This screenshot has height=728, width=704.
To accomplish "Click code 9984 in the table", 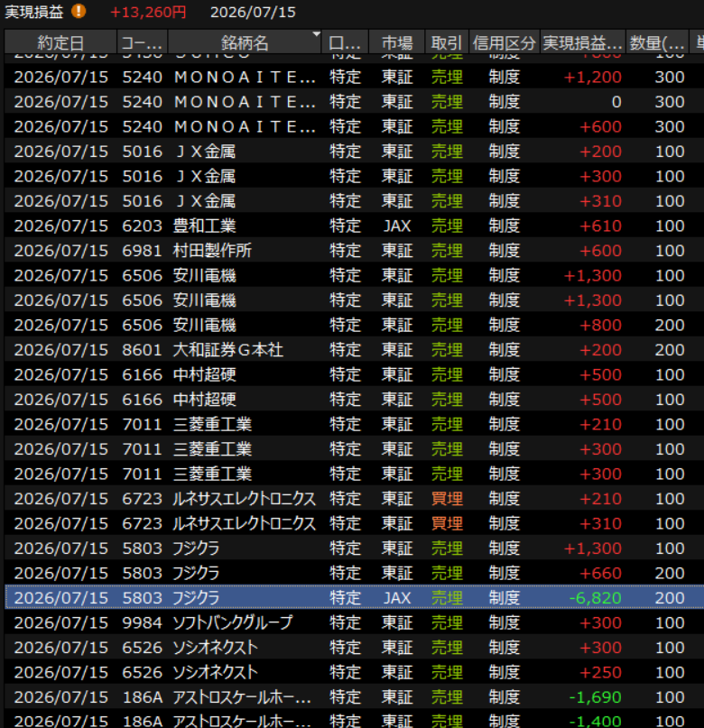I will point(142,622).
